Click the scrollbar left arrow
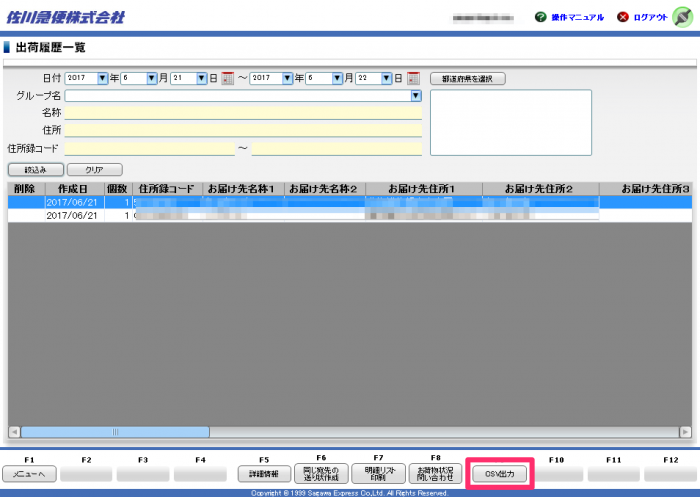This screenshot has height=497, width=700. coord(14,432)
